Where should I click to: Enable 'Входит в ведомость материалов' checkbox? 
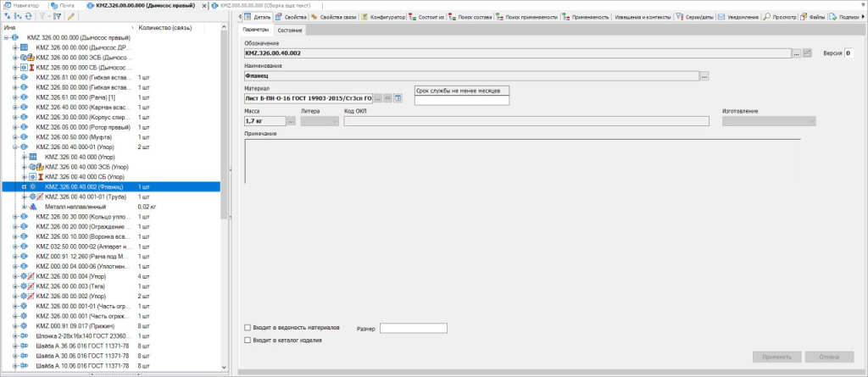[248, 327]
